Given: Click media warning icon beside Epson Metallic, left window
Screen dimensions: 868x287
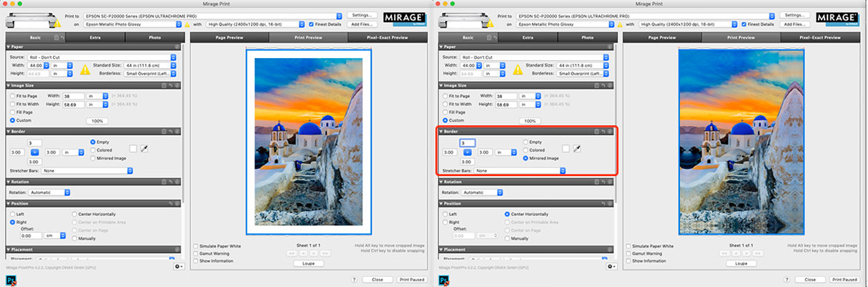Looking at the screenshot, I should 188,24.
